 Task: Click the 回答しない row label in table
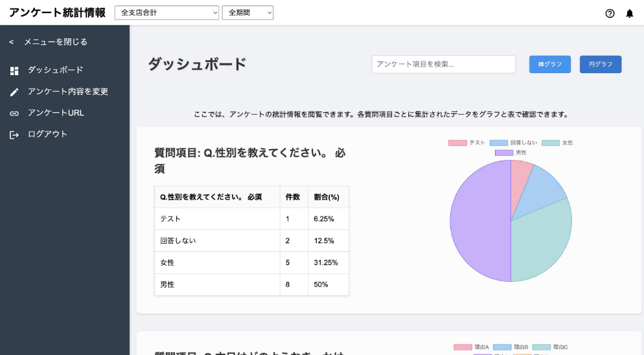[178, 240]
